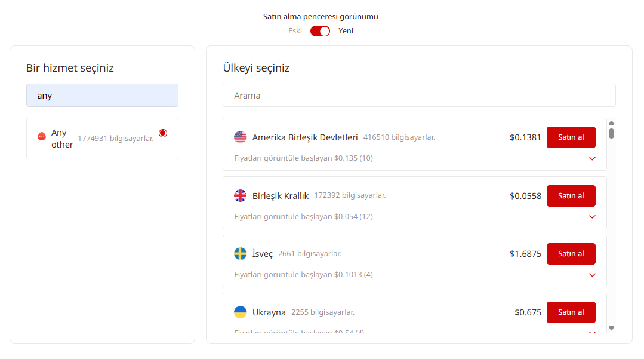Viewport: 644px width, 359px height.
Task: Toggle the Eski/Yeni window view switch
Action: tap(320, 31)
